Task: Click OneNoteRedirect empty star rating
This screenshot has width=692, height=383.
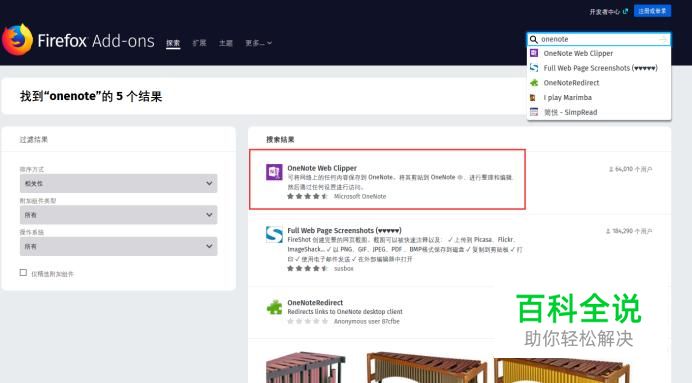Action: [x=307, y=321]
